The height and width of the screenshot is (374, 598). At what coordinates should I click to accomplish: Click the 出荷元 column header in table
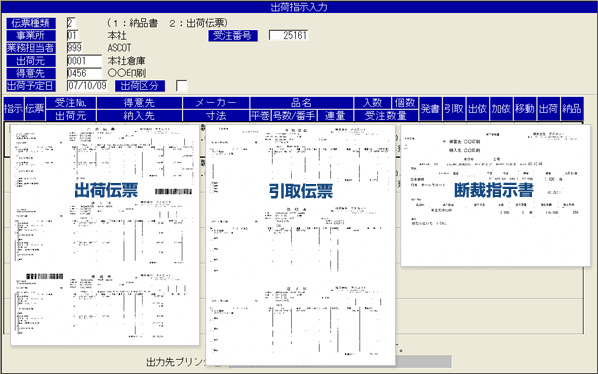[x=71, y=116]
